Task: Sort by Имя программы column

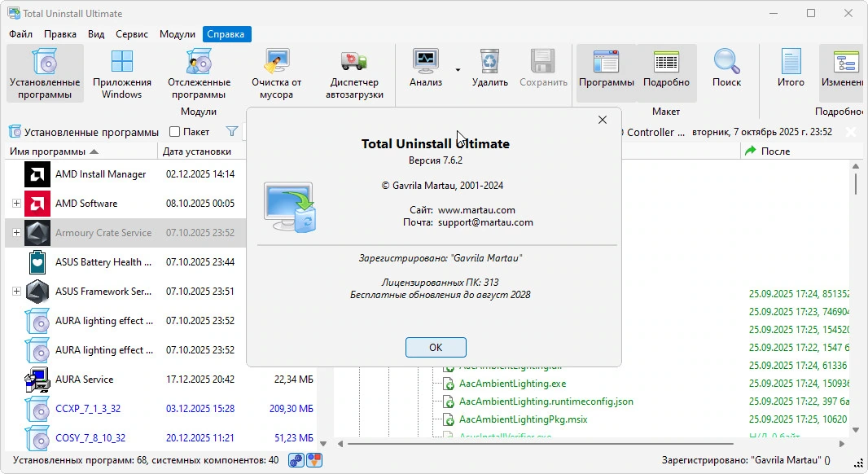Action: click(x=81, y=151)
